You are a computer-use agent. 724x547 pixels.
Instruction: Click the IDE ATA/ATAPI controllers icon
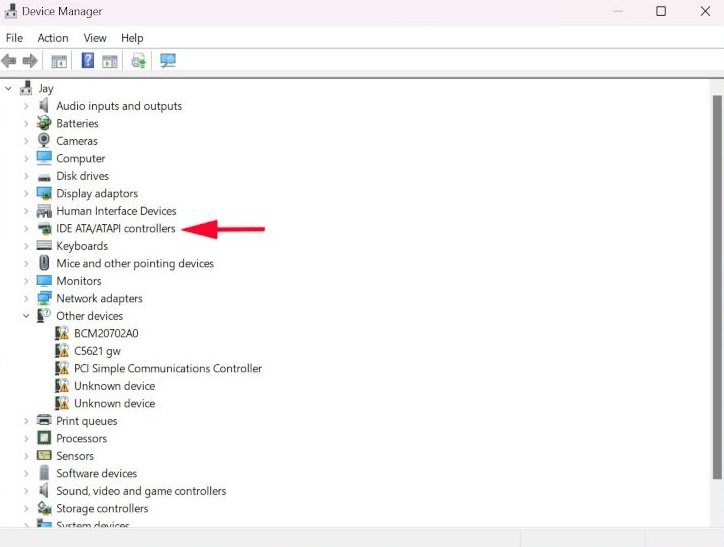click(44, 228)
